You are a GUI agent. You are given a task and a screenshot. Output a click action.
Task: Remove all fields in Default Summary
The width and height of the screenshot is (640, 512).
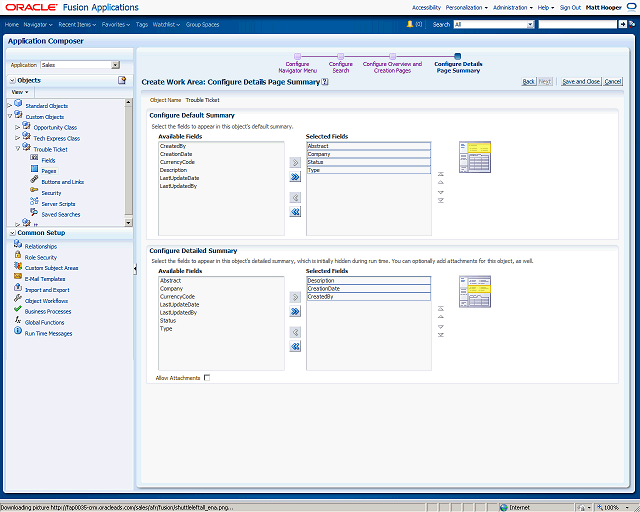pos(295,211)
